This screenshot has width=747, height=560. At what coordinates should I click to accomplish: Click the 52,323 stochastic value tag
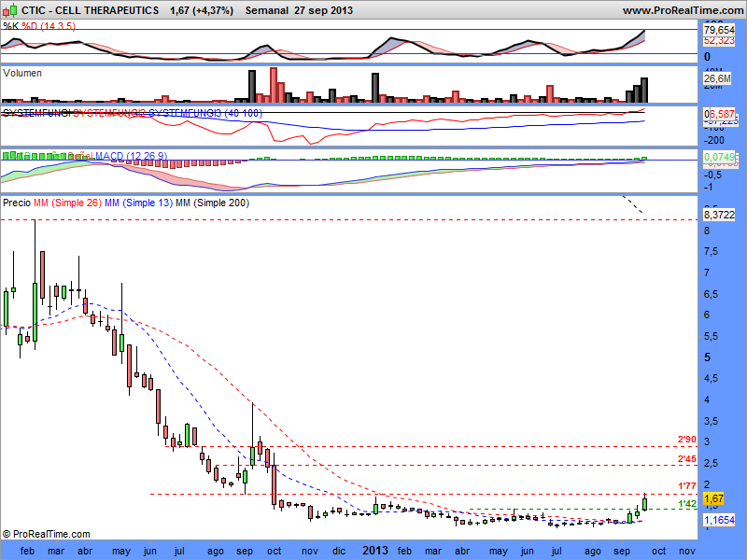[x=719, y=40]
